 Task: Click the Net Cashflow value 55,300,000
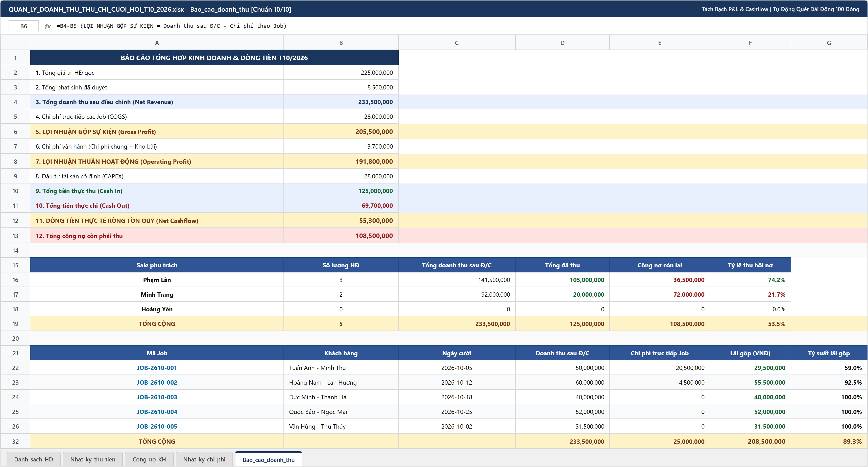click(341, 221)
